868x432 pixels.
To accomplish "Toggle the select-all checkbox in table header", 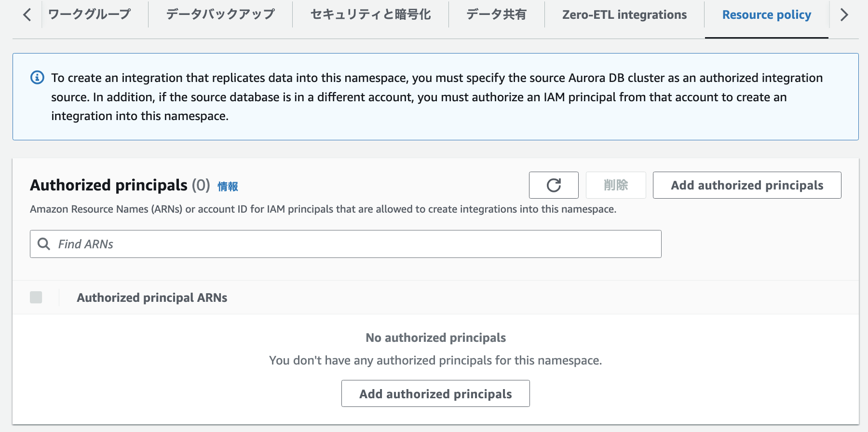I will tap(36, 297).
